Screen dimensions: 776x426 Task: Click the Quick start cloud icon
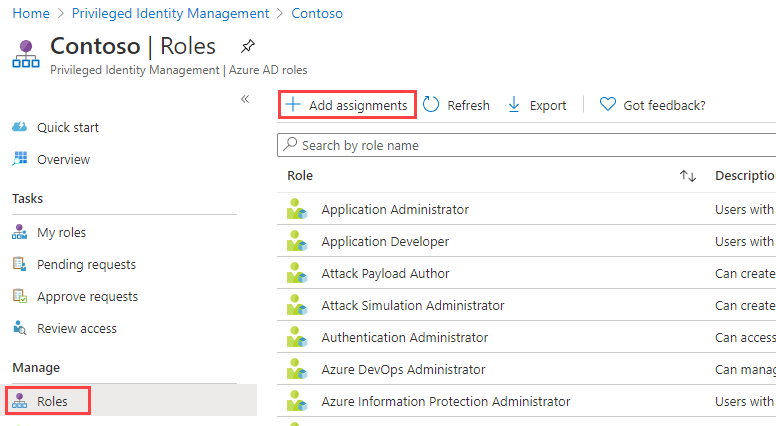[x=20, y=127]
